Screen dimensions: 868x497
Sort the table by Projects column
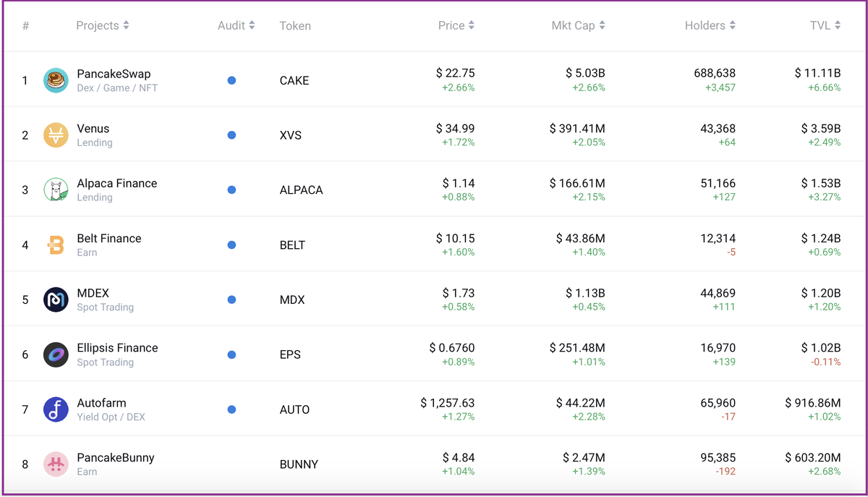click(103, 25)
